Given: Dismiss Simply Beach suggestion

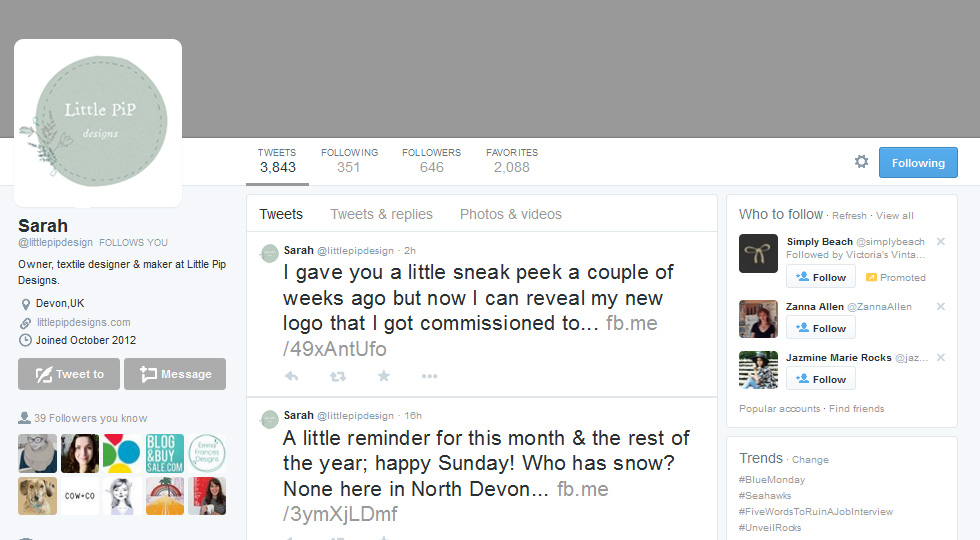Looking at the screenshot, I should [941, 242].
